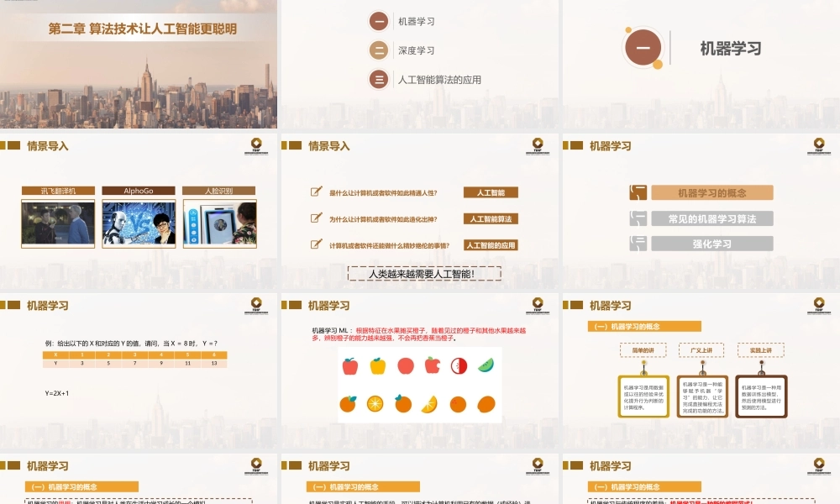
Task: Click the large brown circle on the 机器学习 section slide
Action: point(642,49)
